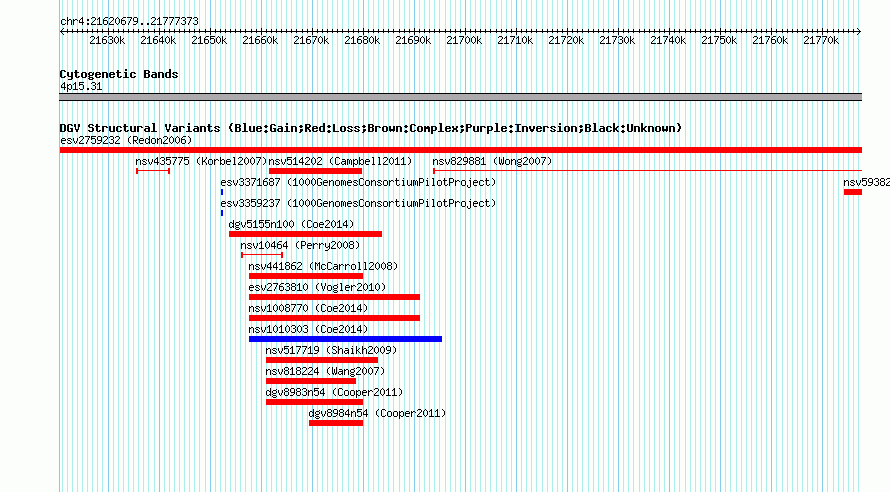Viewport: 890px width, 492px height.
Task: Click the 21720k ruler tick label
Action: pos(566,40)
